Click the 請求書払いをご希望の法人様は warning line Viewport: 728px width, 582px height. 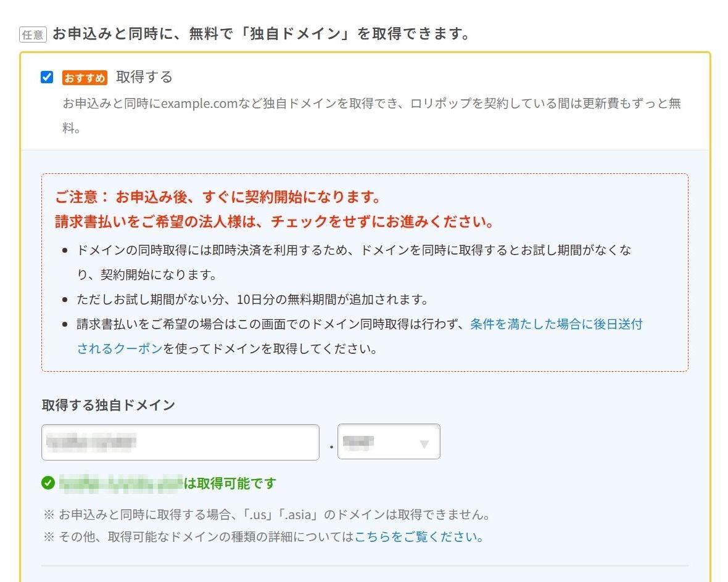(275, 221)
